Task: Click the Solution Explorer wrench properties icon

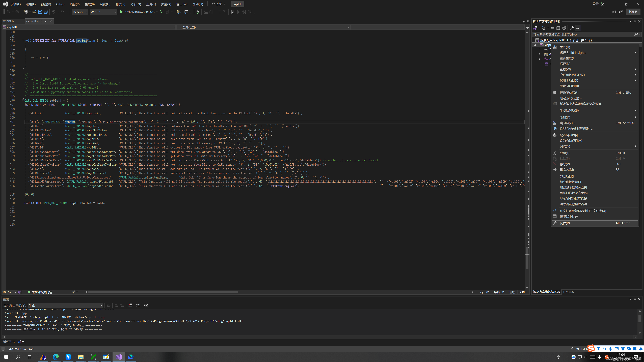Action: pos(572,28)
